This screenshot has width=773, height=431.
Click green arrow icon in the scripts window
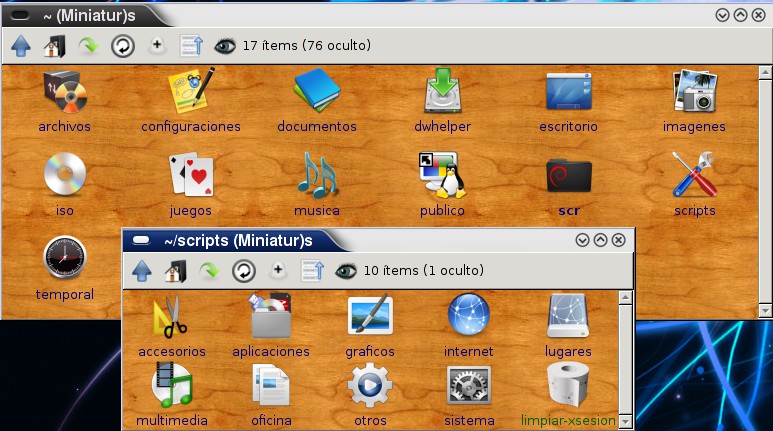[210, 271]
